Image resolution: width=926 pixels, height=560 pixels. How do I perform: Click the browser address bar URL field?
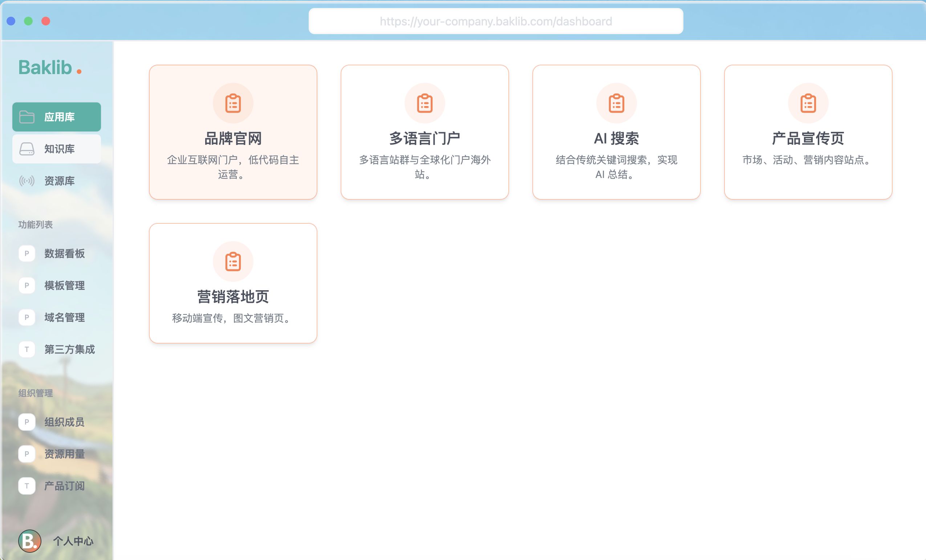pos(496,21)
